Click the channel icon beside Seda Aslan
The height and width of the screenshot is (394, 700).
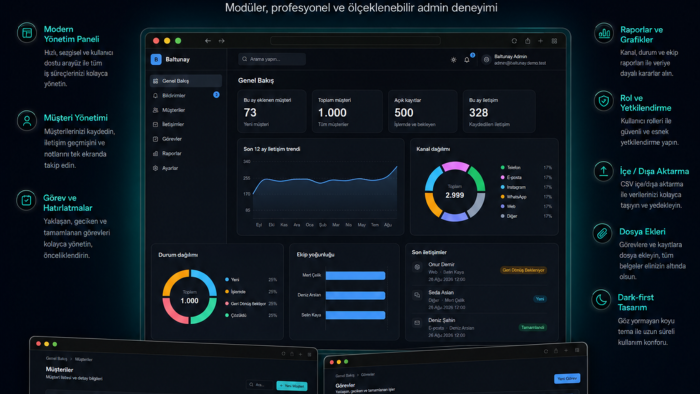[x=417, y=295]
